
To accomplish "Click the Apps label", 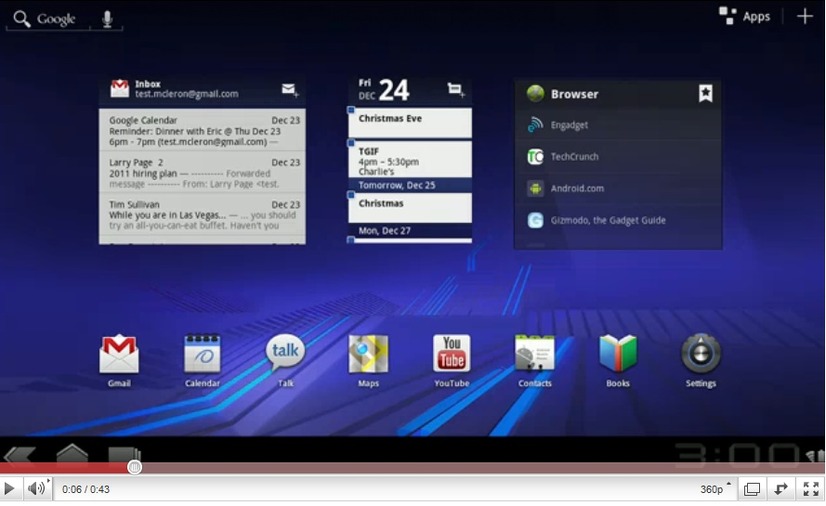I will point(756,17).
